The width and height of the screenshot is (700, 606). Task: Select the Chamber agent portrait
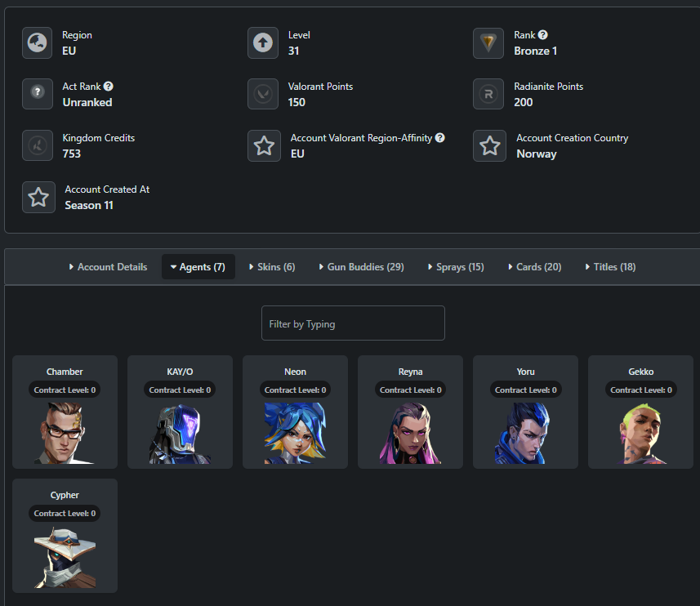65,433
